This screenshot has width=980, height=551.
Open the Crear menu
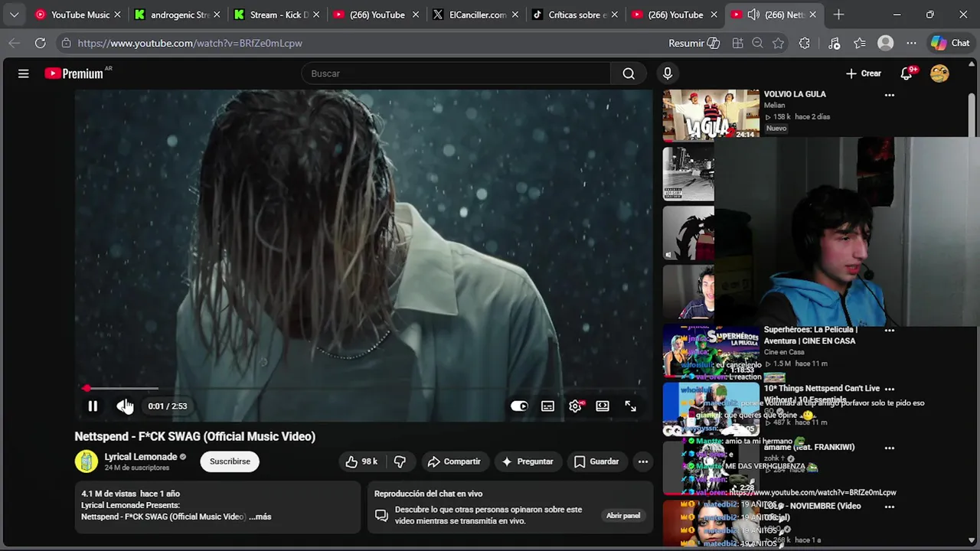(x=864, y=73)
